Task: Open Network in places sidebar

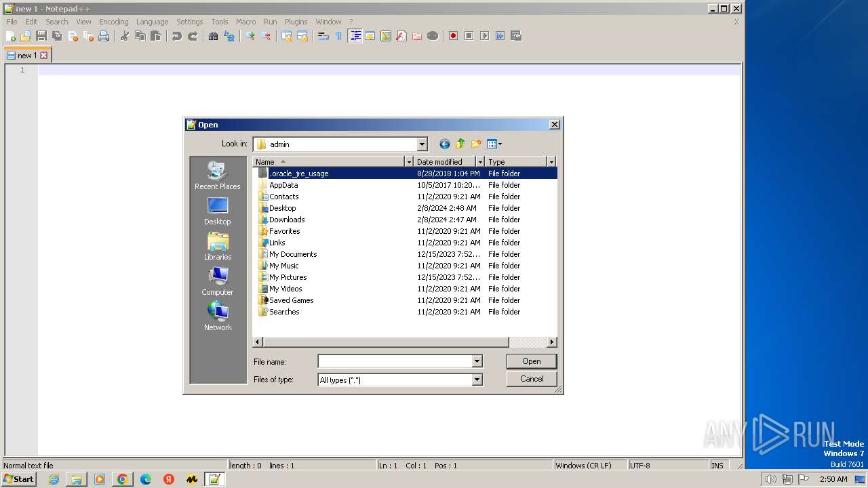Action: coord(218,317)
